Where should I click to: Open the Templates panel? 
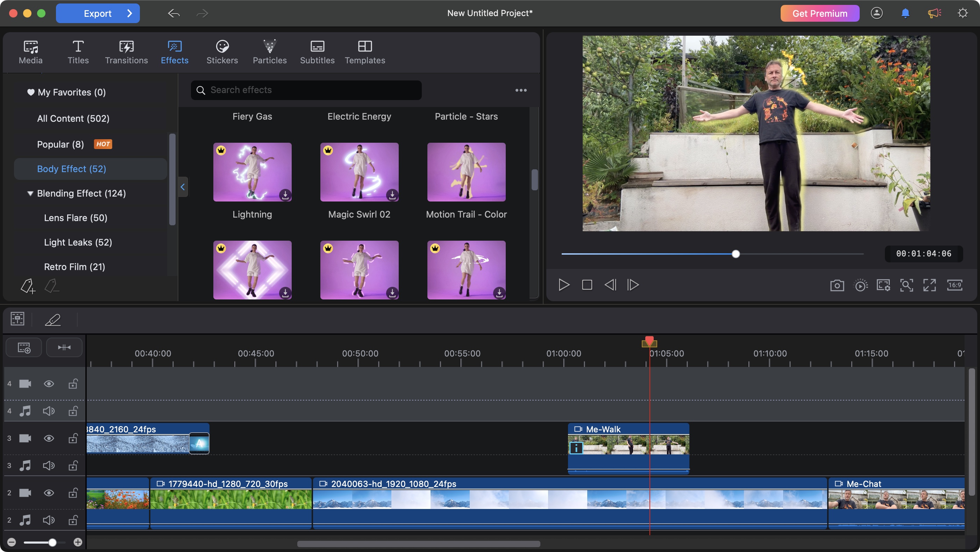click(364, 51)
